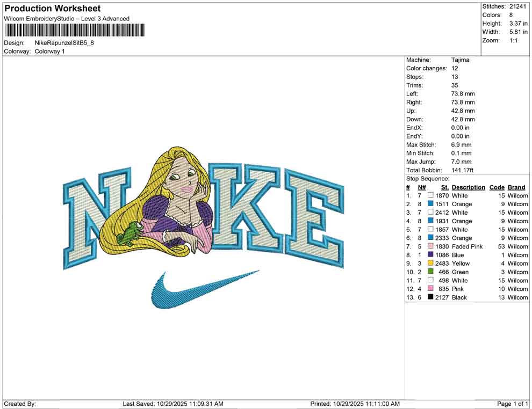The height and width of the screenshot is (409, 532).
Task: Click the Production Worksheet title
Action: [x=52, y=8]
